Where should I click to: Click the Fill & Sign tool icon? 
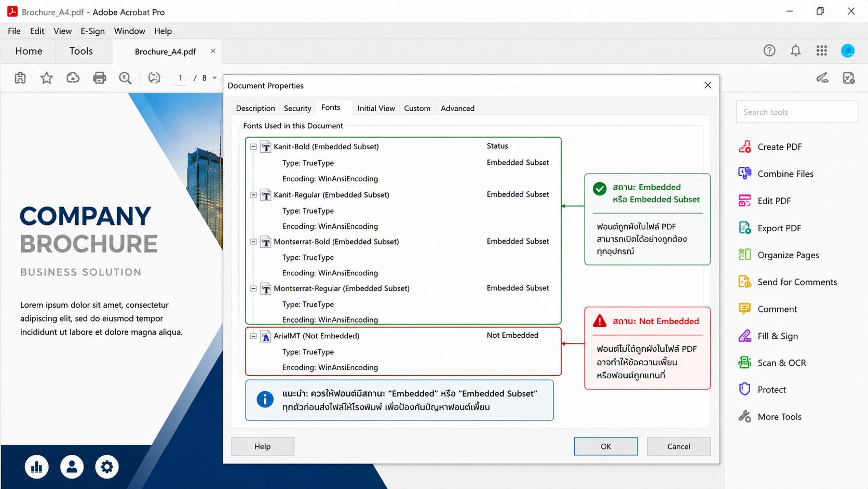[x=745, y=336]
